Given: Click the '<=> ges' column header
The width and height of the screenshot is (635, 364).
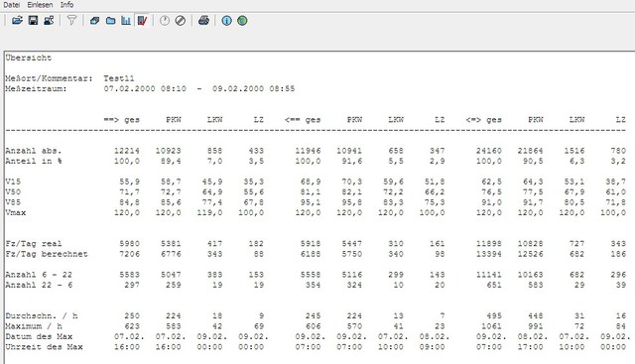Looking at the screenshot, I should (483, 120).
